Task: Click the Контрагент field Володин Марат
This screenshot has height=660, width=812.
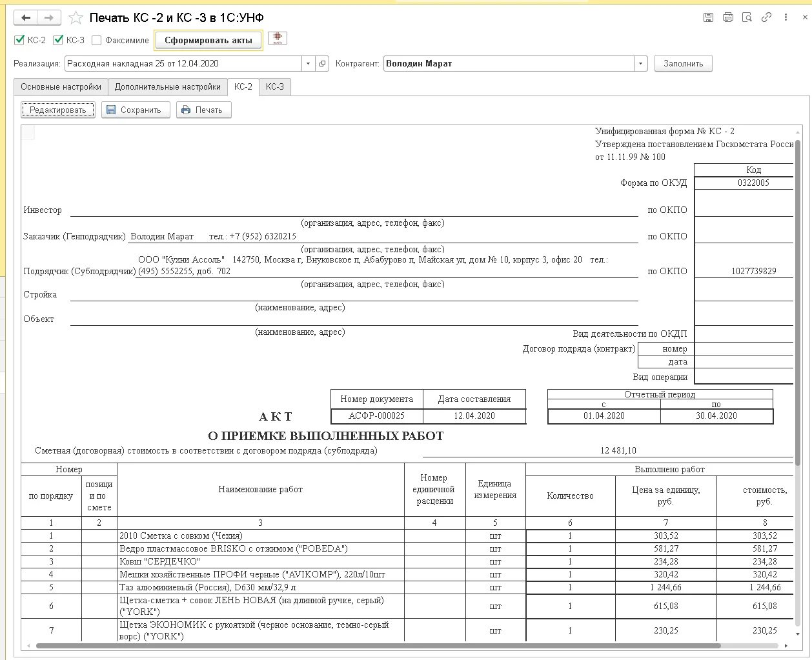Action: 509,63
